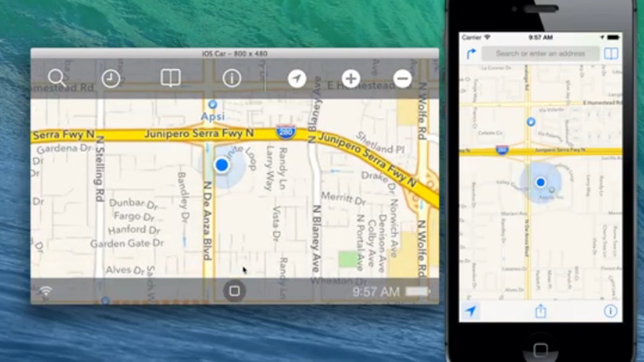Viewport: 644px width, 362px height.
Task: Open the map info (i) panel on CarPlay
Action: click(231, 78)
